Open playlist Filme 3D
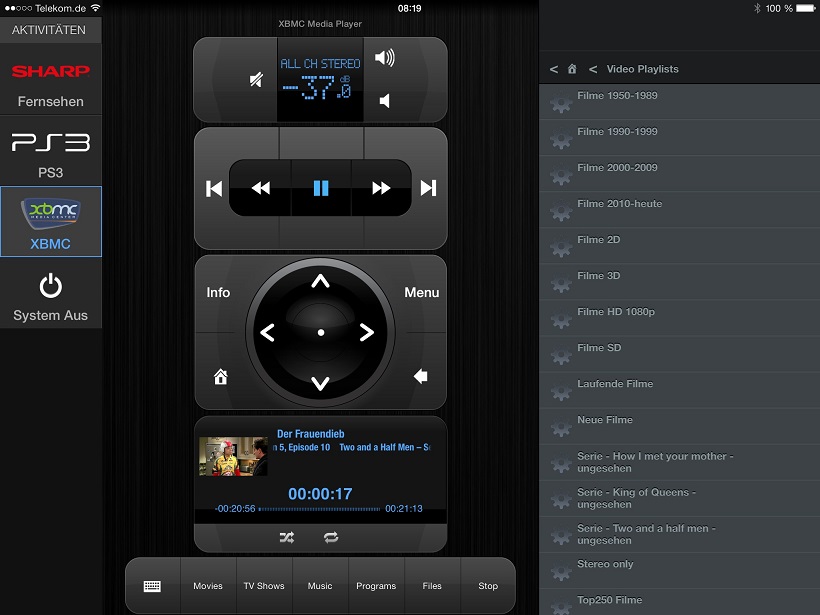 click(x=679, y=282)
